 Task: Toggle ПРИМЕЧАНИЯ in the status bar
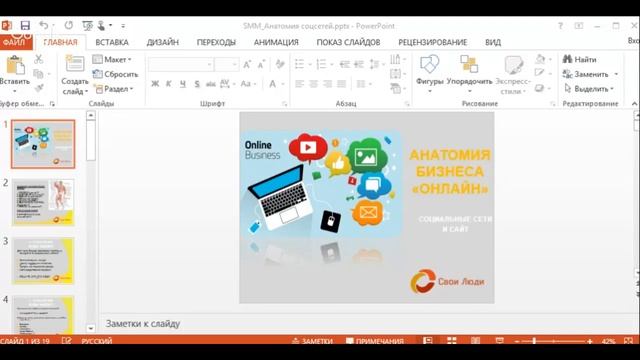click(x=375, y=341)
